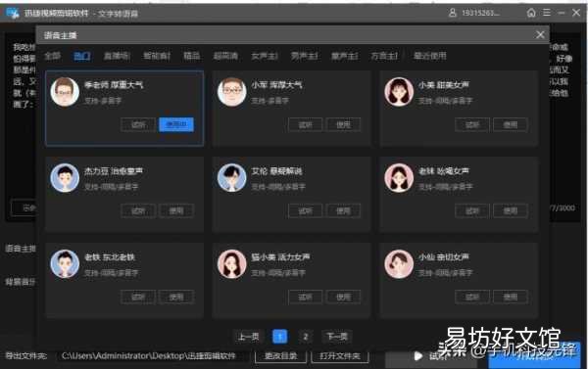Screen dimensions: 588x369
Task: Switch to the 童声主播 tab
Action: click(344, 56)
